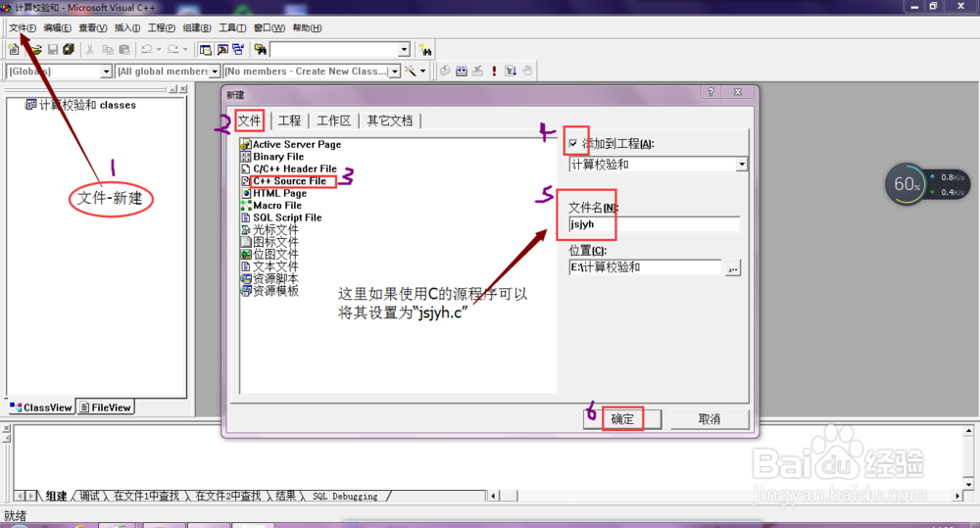Click the Save All toolbar icon
The width and height of the screenshot is (980, 528).
[69, 49]
